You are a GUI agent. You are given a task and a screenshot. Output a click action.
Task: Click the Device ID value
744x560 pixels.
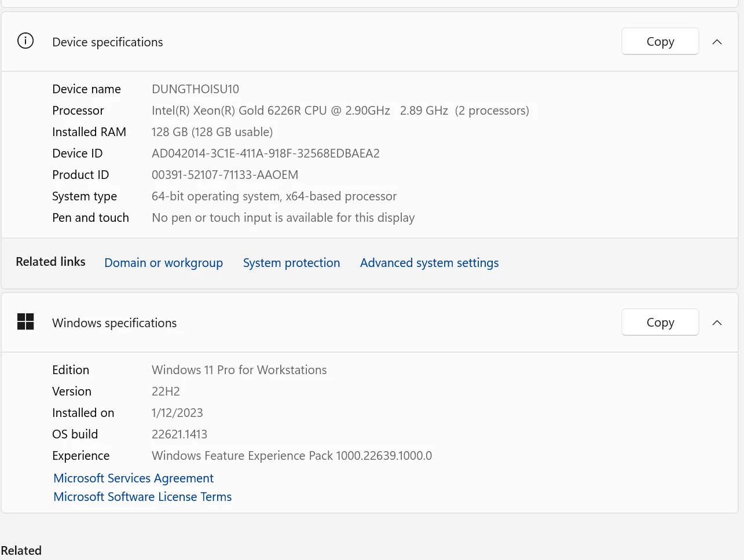coord(265,153)
